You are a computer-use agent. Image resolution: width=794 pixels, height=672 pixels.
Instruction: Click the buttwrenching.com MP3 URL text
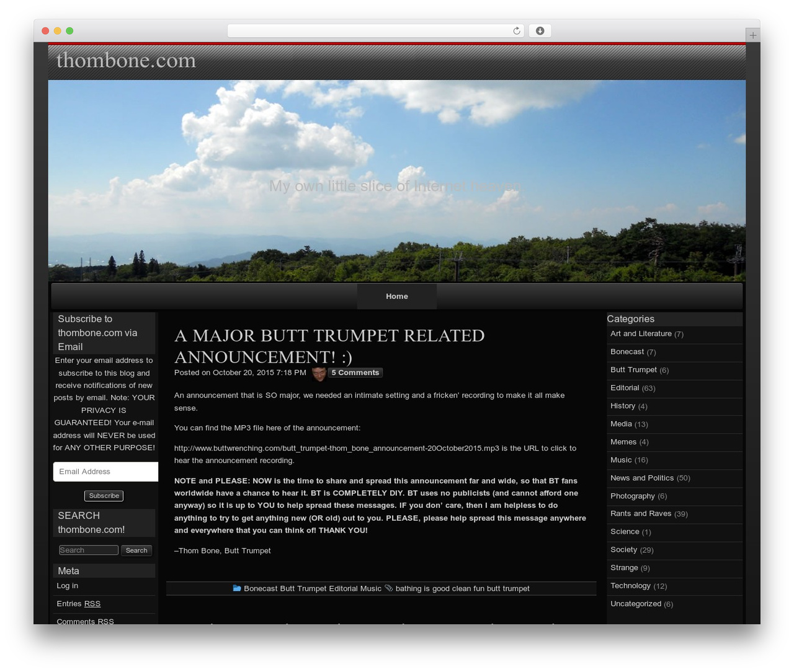click(337, 448)
